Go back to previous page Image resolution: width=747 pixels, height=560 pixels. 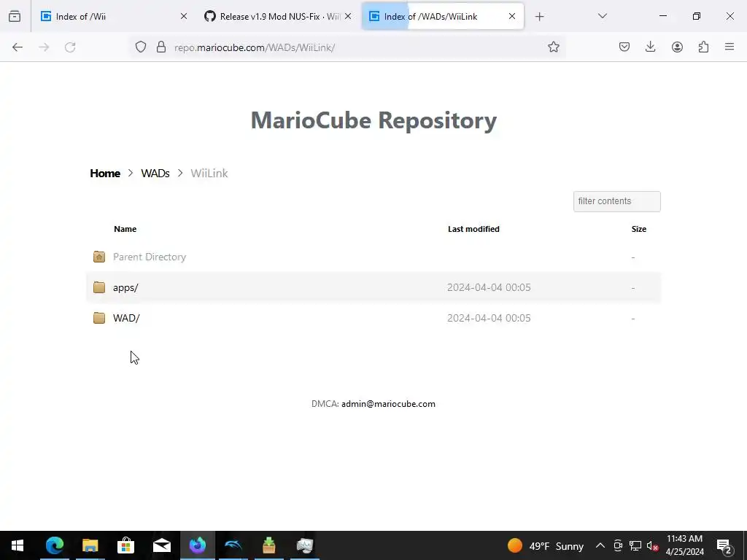[x=18, y=47]
